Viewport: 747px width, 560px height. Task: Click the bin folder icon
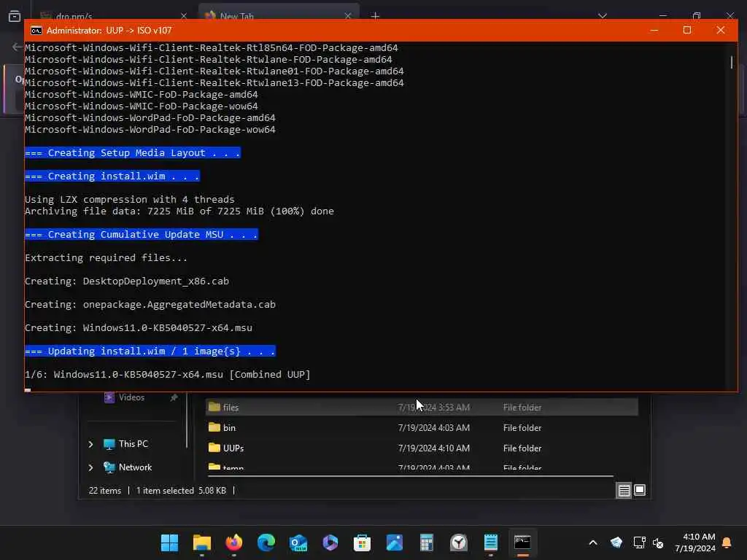pyautogui.click(x=214, y=427)
